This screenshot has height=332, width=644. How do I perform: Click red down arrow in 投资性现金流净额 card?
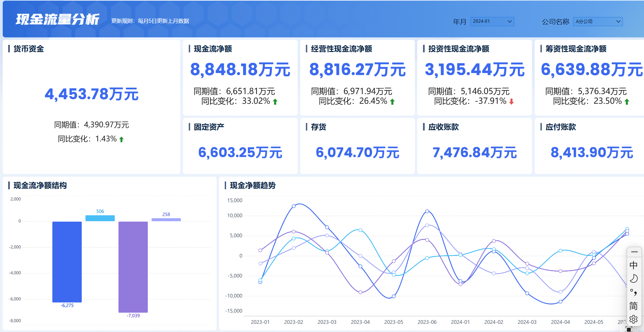(x=511, y=102)
